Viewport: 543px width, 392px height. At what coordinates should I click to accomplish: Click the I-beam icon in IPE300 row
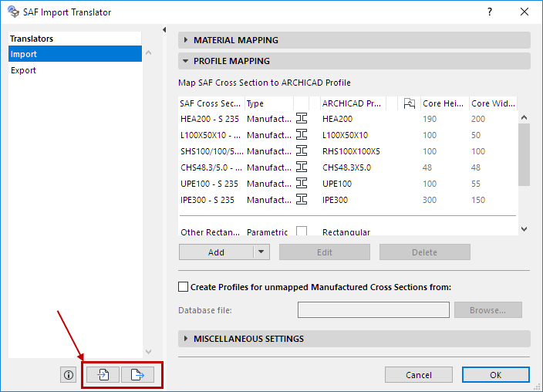coord(302,199)
